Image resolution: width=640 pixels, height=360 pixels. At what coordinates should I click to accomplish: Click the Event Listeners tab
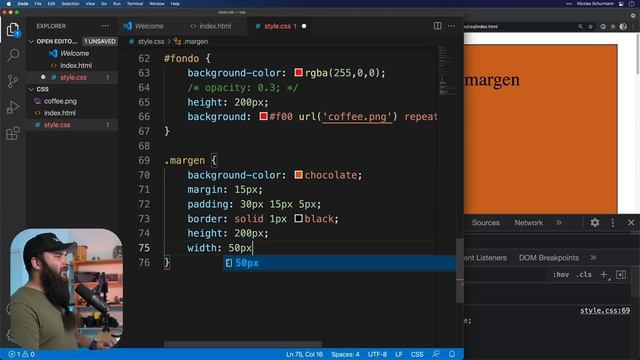click(x=485, y=258)
